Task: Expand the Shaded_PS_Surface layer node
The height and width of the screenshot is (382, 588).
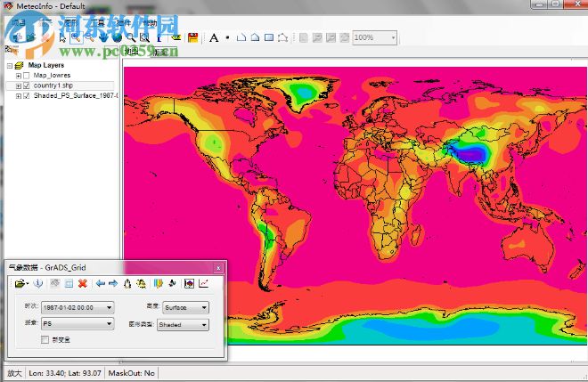Action: click(19, 96)
